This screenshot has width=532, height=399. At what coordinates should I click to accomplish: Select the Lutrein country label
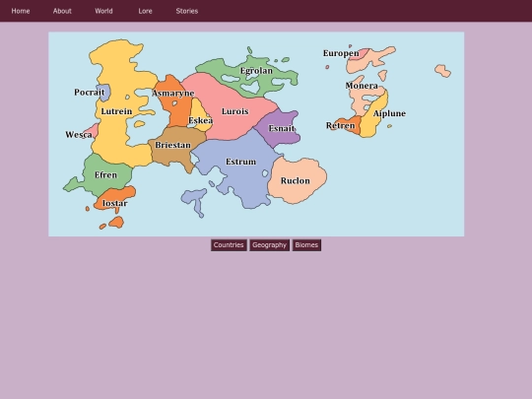[x=116, y=111]
